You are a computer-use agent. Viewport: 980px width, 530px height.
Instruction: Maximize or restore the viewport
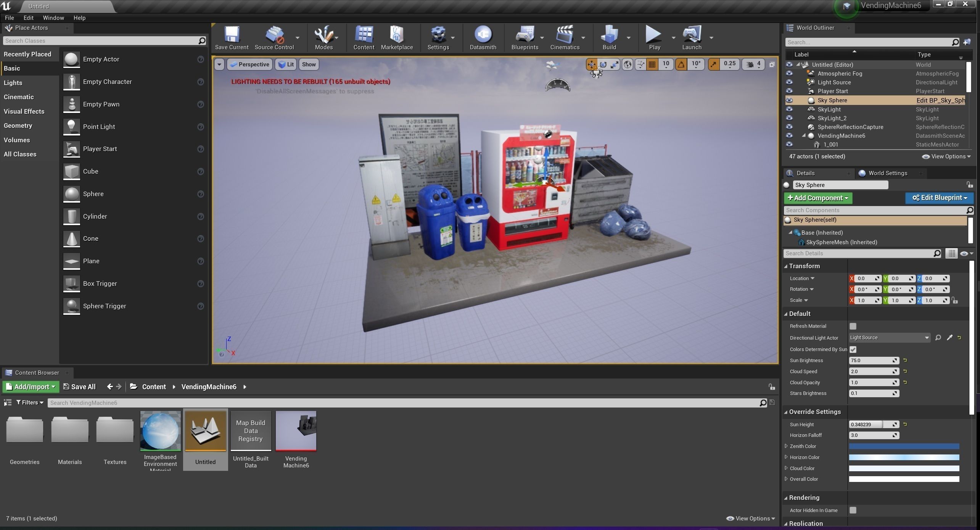772,64
